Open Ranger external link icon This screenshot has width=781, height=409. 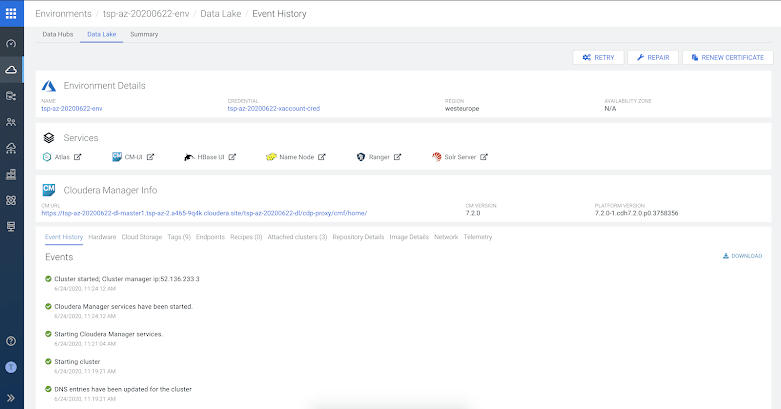(397, 157)
